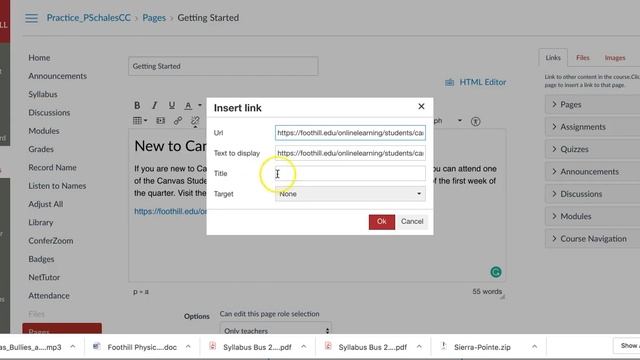Expand the Modules section in sidebar

[592, 216]
